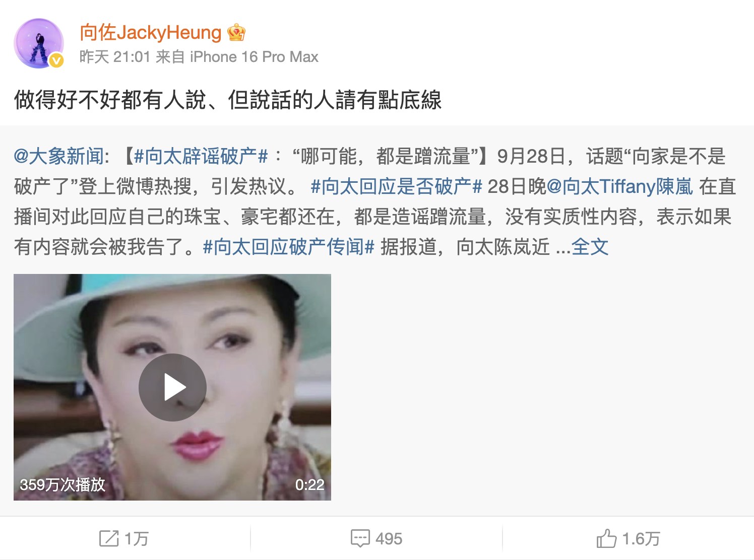This screenshot has height=560, width=754.
Task: Click post timestamp 昨天 21:01
Action: pos(115,57)
